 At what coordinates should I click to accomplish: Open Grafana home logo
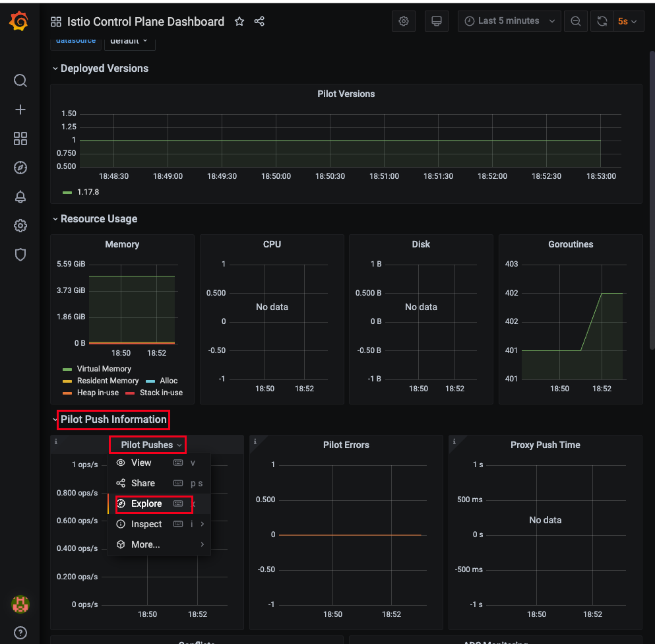click(19, 21)
